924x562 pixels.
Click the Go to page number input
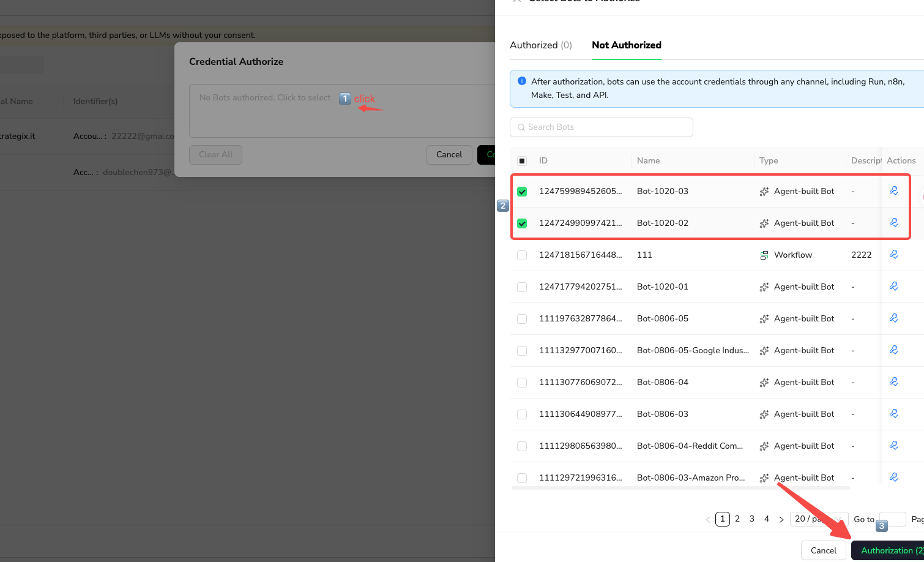point(892,519)
